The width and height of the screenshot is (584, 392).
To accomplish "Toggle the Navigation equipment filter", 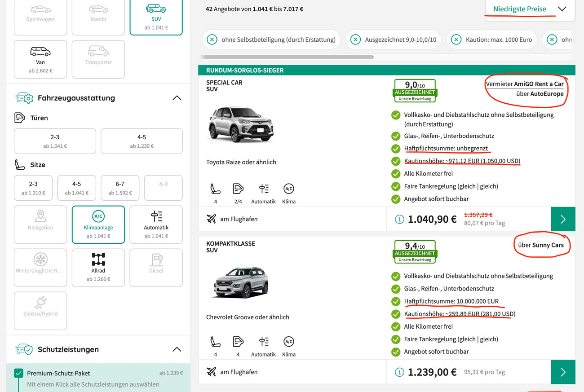I will (40, 225).
